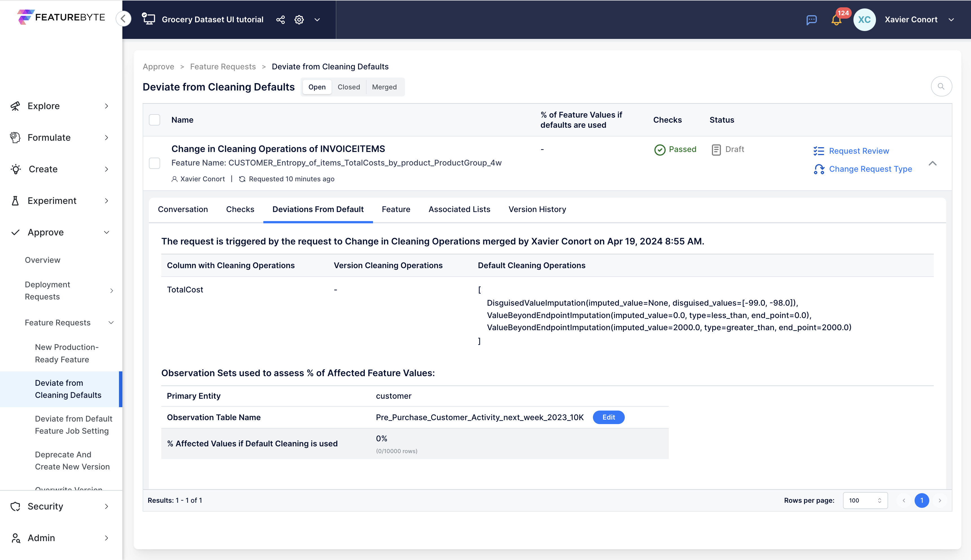Open the Feature tab

pos(396,209)
